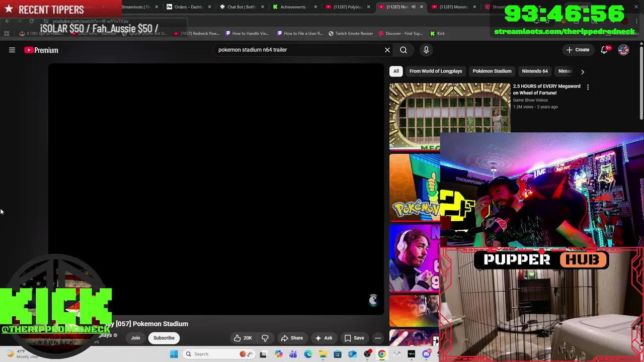Click the Pokémon recommended video thumbnail
Viewport: 644px width, 362px height.
click(x=415, y=187)
